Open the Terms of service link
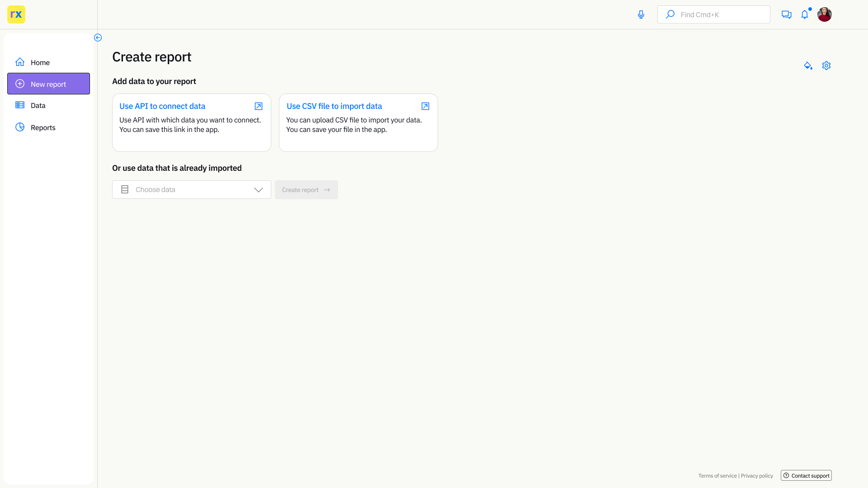Image resolution: width=868 pixels, height=488 pixels. pyautogui.click(x=717, y=476)
